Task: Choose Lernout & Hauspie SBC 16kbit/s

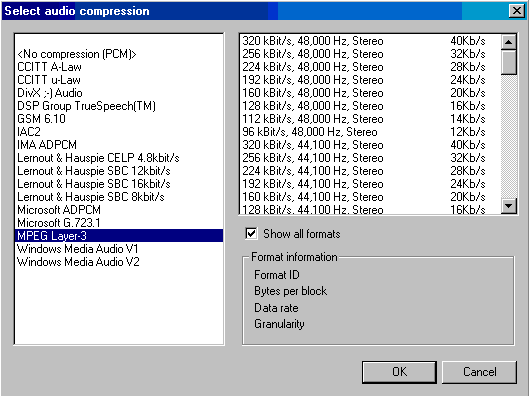Action: (x=119, y=184)
